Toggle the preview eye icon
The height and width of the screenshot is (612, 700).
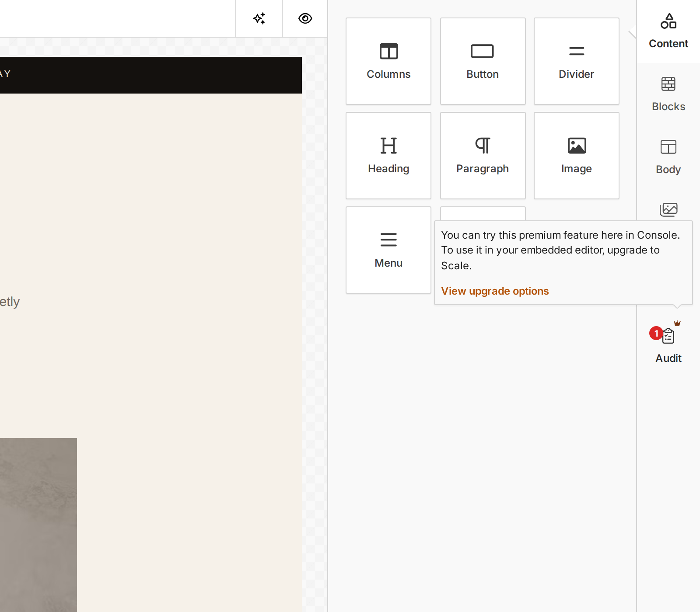tap(305, 18)
